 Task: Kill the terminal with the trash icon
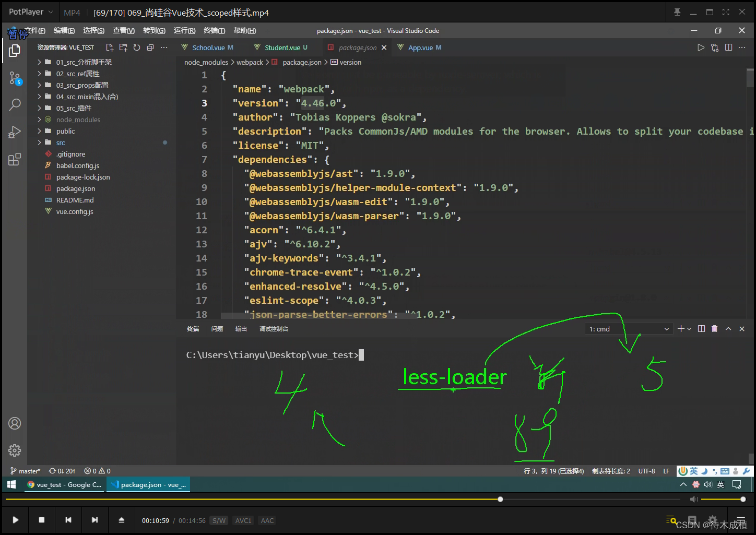click(715, 329)
